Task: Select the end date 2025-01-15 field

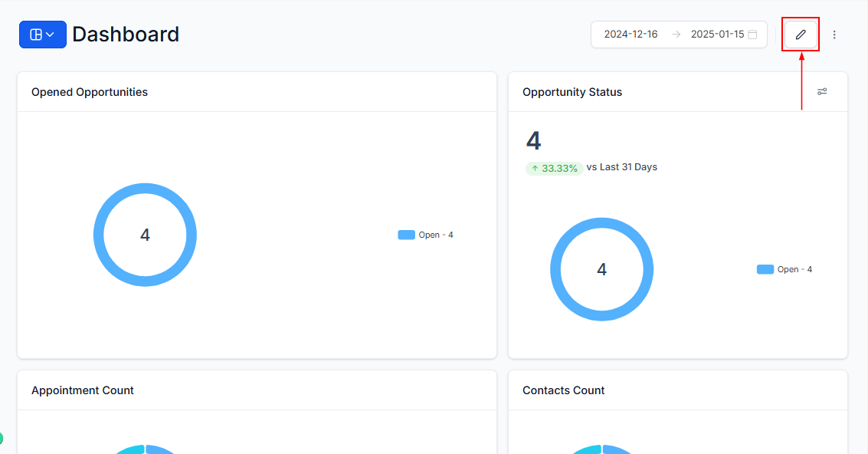Action: (717, 35)
